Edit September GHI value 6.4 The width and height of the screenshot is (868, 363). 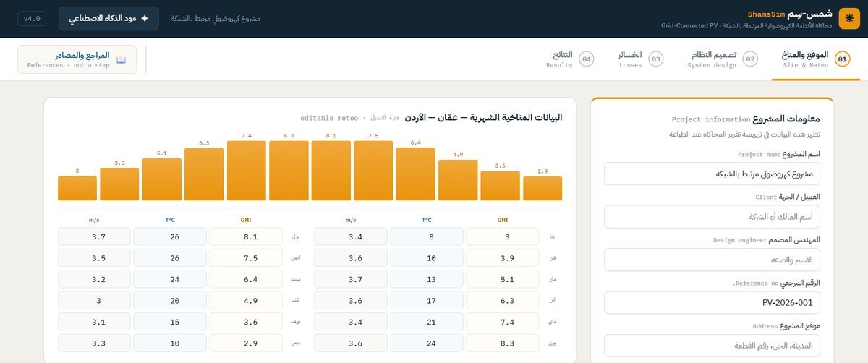[x=246, y=279]
